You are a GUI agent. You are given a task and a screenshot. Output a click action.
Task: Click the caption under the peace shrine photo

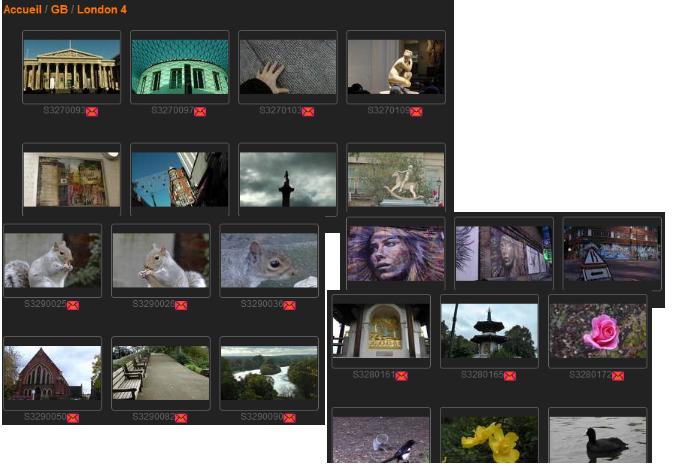coord(374,375)
